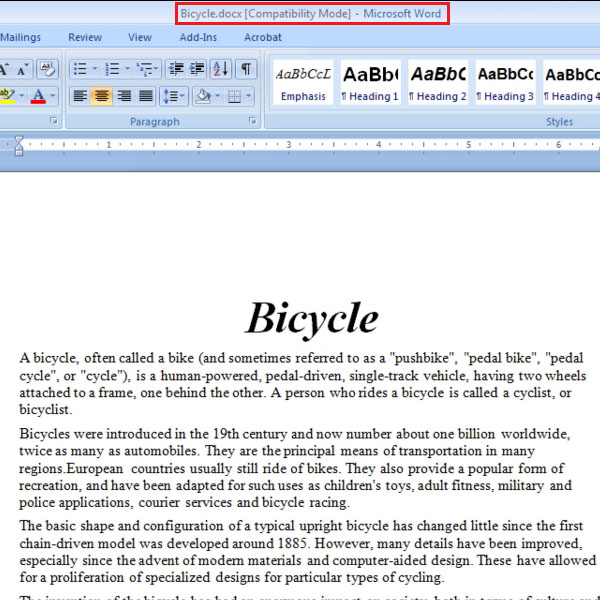Open borders dropdown arrow

[x=249, y=96]
